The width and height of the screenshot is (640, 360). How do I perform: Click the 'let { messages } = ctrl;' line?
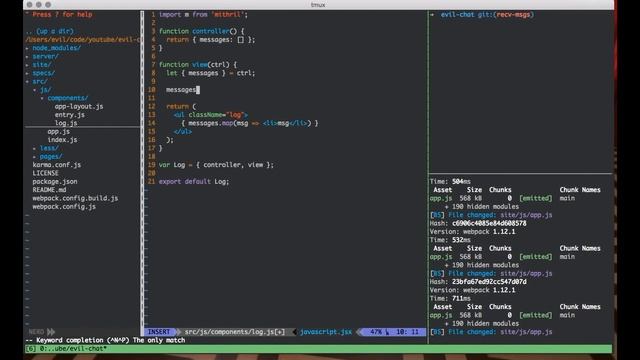point(211,73)
